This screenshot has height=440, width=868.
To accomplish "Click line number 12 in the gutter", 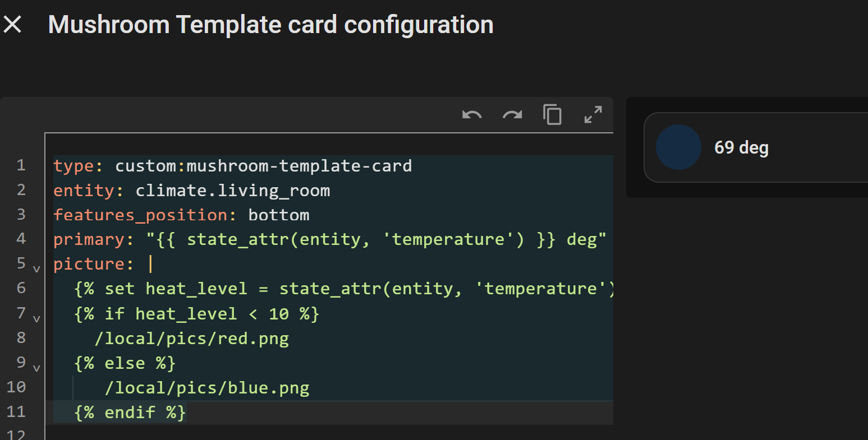I will (x=16, y=434).
